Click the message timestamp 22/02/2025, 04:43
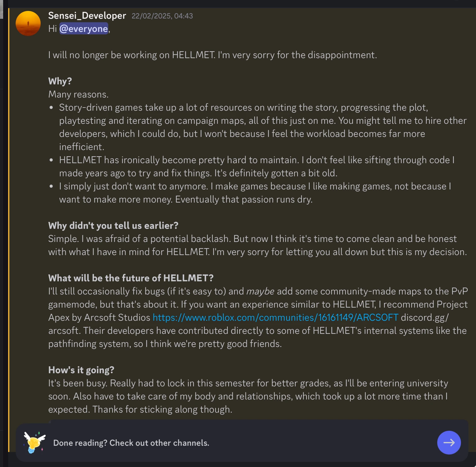The height and width of the screenshot is (467, 476). (x=162, y=16)
